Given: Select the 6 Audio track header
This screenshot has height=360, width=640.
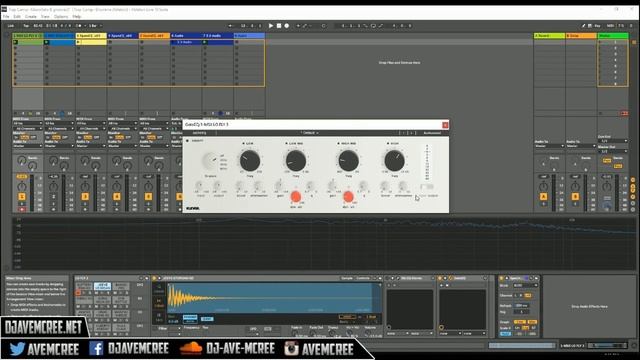Looking at the screenshot, I should click(186, 36).
